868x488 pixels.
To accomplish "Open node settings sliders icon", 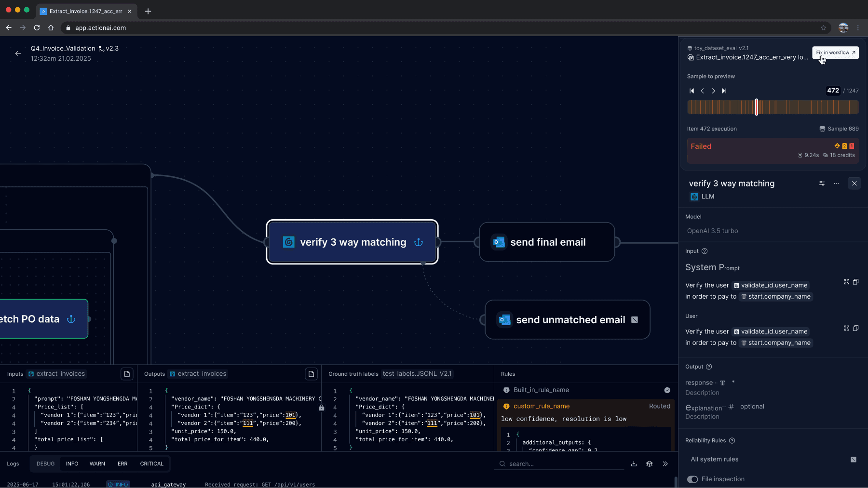I will [822, 184].
